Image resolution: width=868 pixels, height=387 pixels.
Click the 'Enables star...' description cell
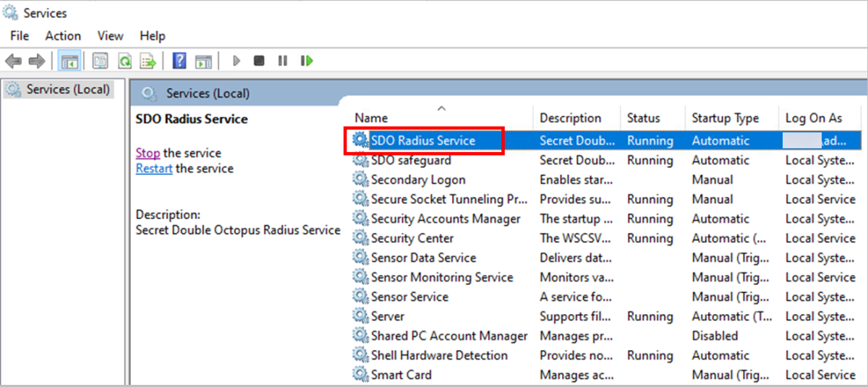click(x=576, y=180)
